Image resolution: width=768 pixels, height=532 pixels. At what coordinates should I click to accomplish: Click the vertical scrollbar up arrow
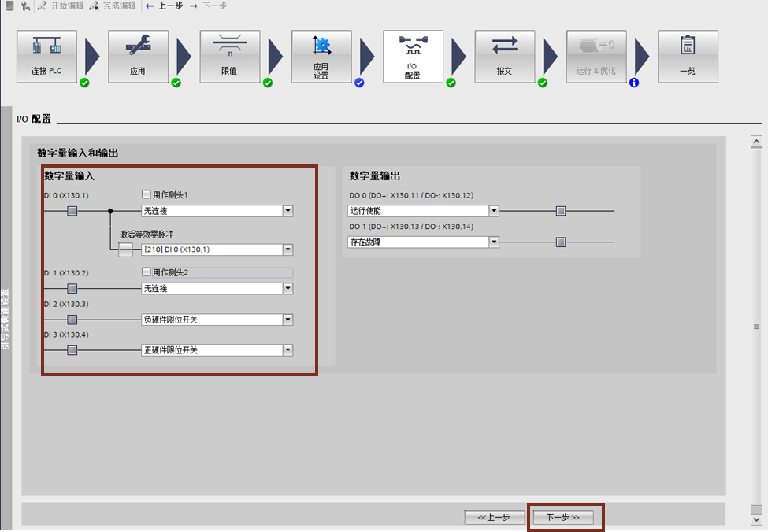click(x=756, y=142)
